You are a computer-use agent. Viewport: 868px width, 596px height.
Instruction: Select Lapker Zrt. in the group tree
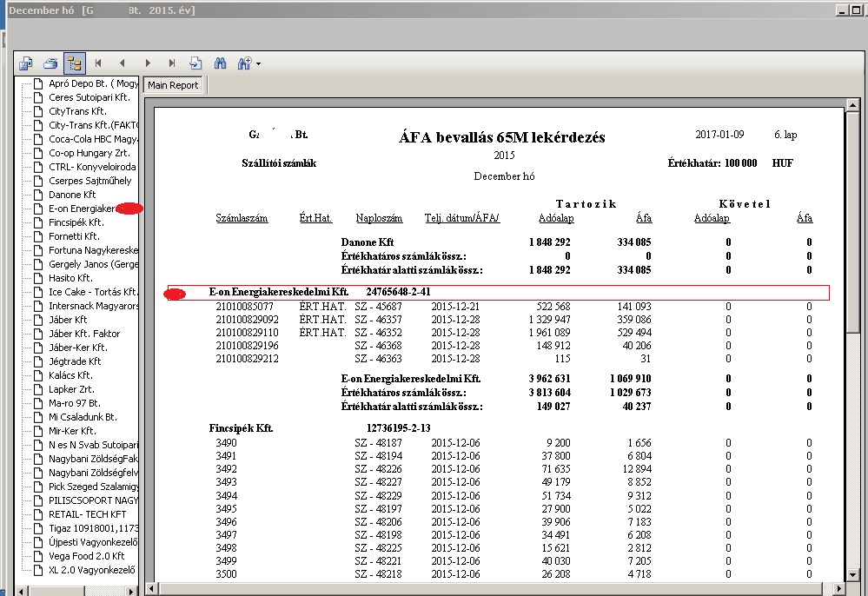click(x=71, y=389)
